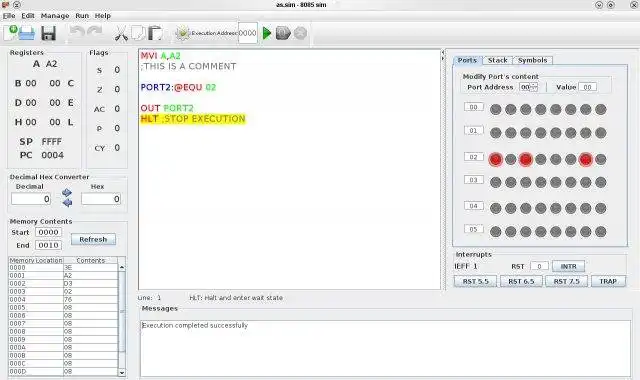
Task: Switch to the Ports tab
Action: (467, 60)
